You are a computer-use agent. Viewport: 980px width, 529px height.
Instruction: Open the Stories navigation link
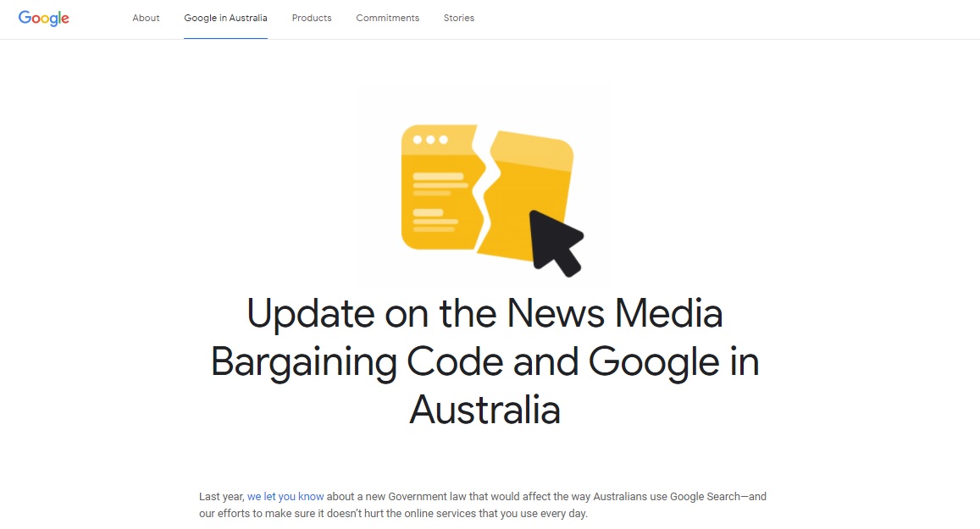(458, 18)
